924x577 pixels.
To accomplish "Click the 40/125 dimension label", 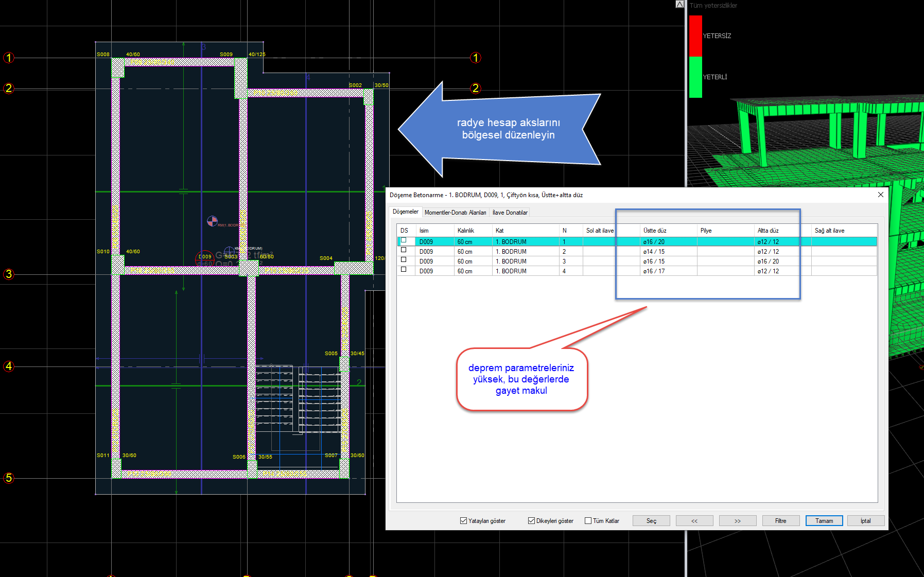I will coord(257,54).
